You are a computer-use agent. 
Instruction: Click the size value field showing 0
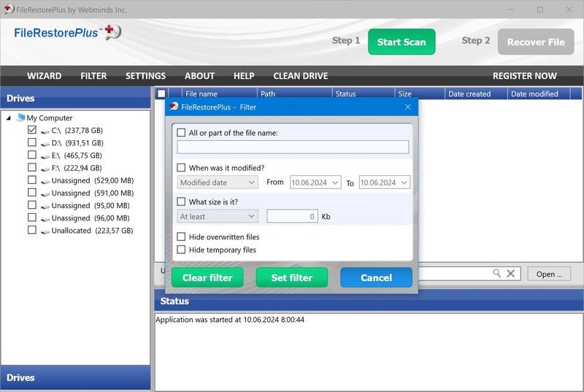click(292, 216)
